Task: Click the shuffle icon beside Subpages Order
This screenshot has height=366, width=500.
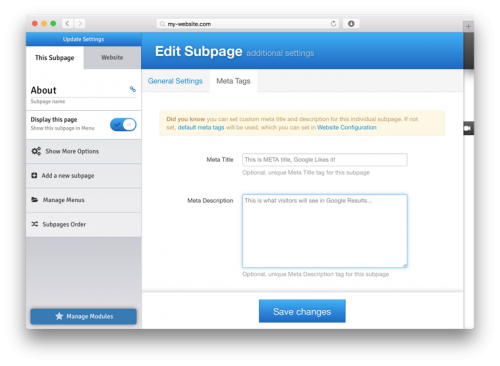Action: [x=35, y=224]
